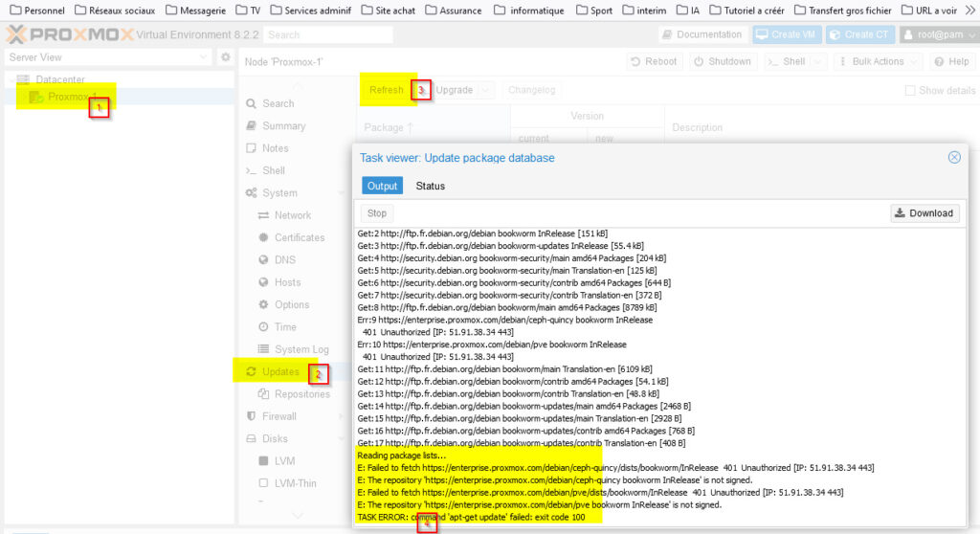This screenshot has width=980, height=534.
Task: Open the Documentation button
Action: tap(702, 34)
